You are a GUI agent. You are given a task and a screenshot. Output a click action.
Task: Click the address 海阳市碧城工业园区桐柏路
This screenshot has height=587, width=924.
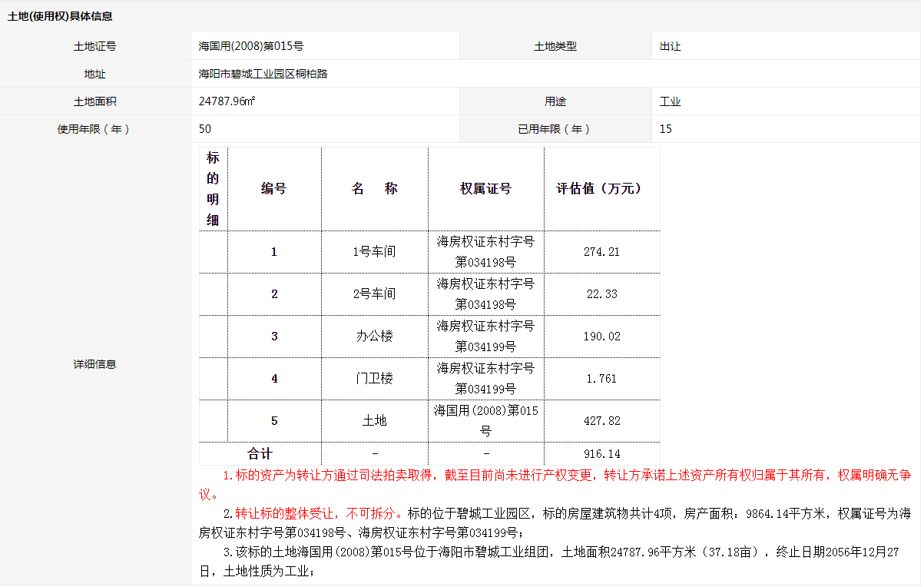click(263, 74)
